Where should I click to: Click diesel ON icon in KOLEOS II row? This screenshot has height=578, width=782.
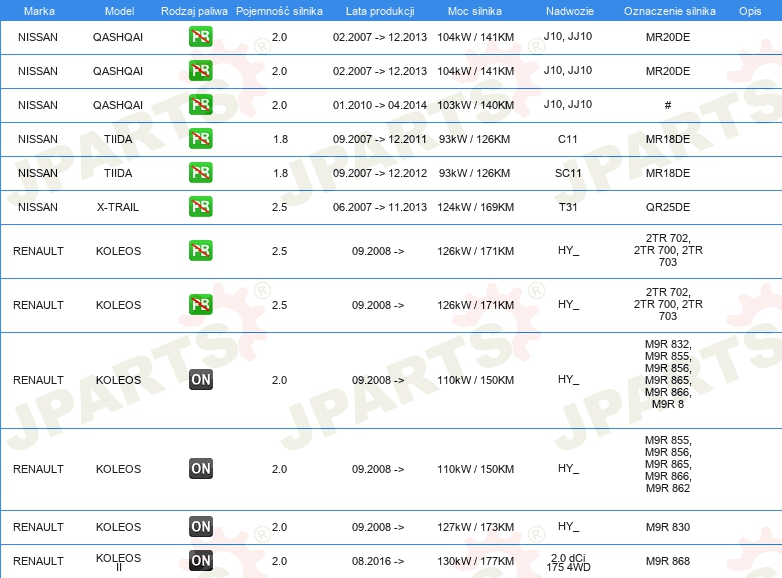coord(201,561)
